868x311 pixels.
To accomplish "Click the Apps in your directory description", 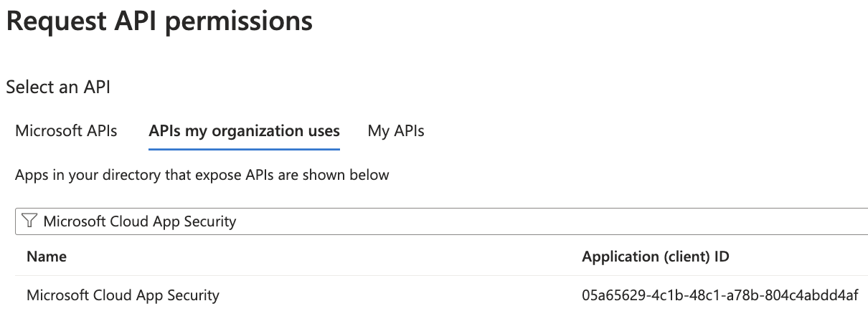I will (x=202, y=175).
